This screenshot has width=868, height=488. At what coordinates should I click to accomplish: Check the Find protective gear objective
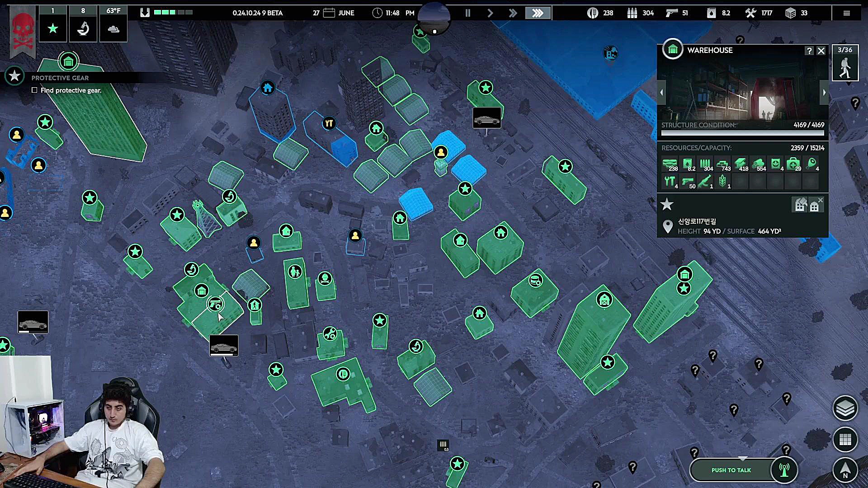pos(34,90)
